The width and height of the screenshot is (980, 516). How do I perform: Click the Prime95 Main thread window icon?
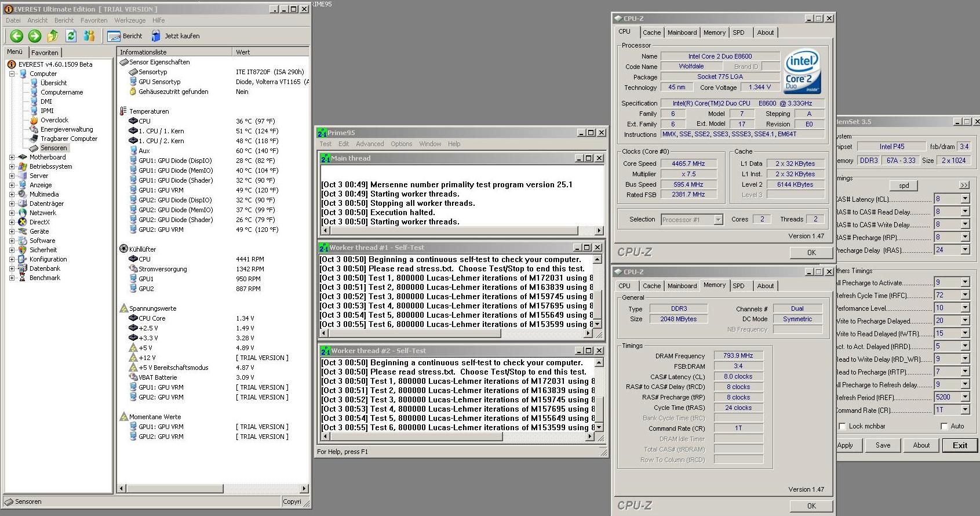[x=325, y=158]
